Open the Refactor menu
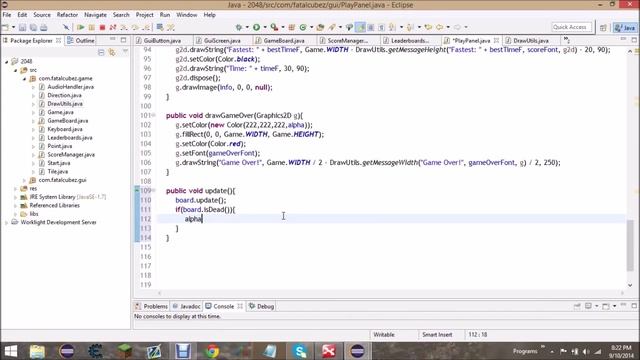Image resolution: width=640 pixels, height=360 pixels. tap(67, 15)
